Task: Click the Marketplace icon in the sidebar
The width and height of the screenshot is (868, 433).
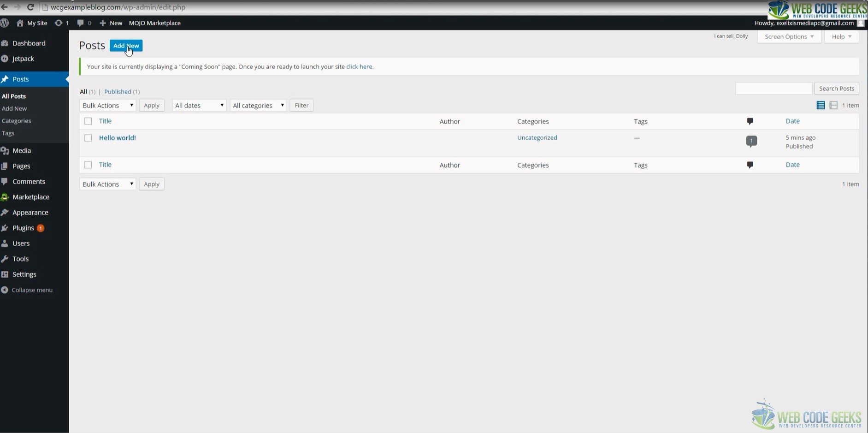Action: click(5, 197)
